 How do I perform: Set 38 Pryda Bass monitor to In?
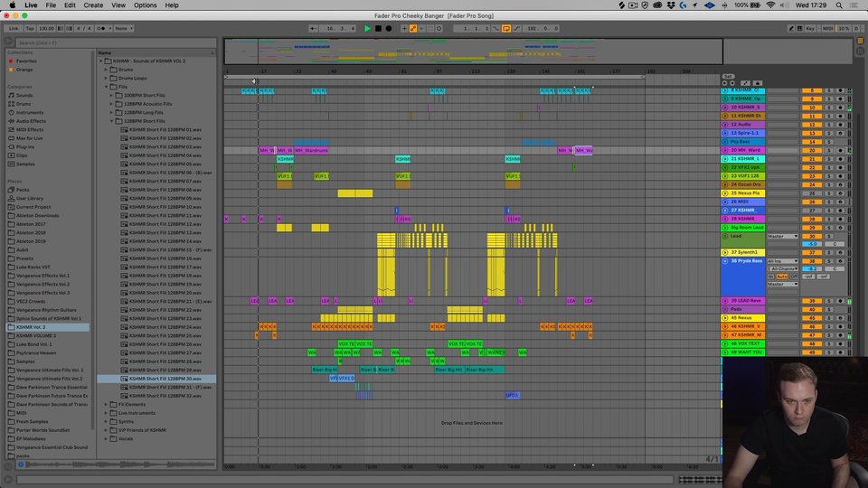pos(770,277)
